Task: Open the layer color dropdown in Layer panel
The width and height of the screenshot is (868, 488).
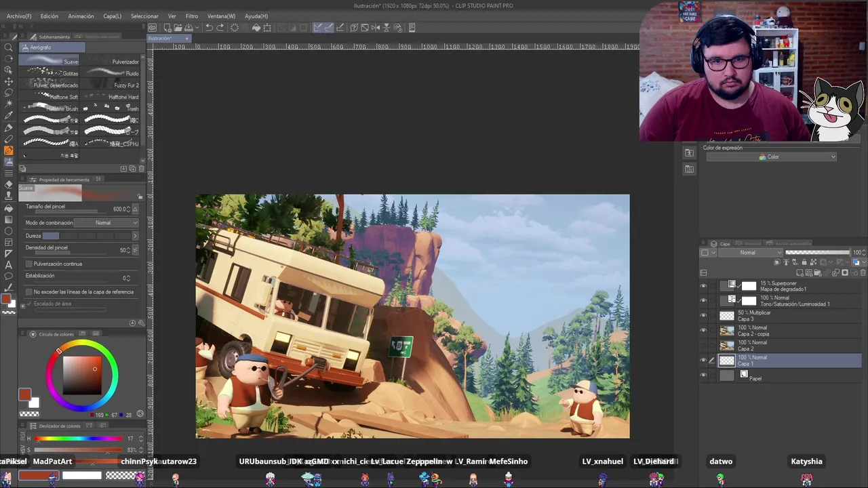Action: point(859,262)
